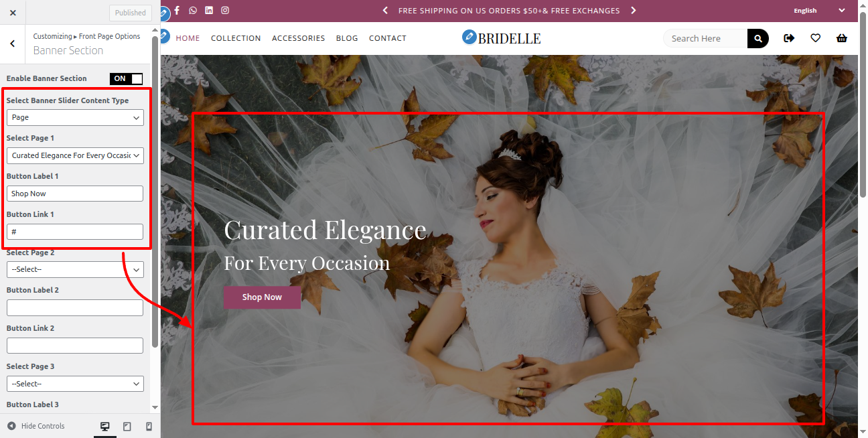Click the Search Here field

[x=706, y=38]
